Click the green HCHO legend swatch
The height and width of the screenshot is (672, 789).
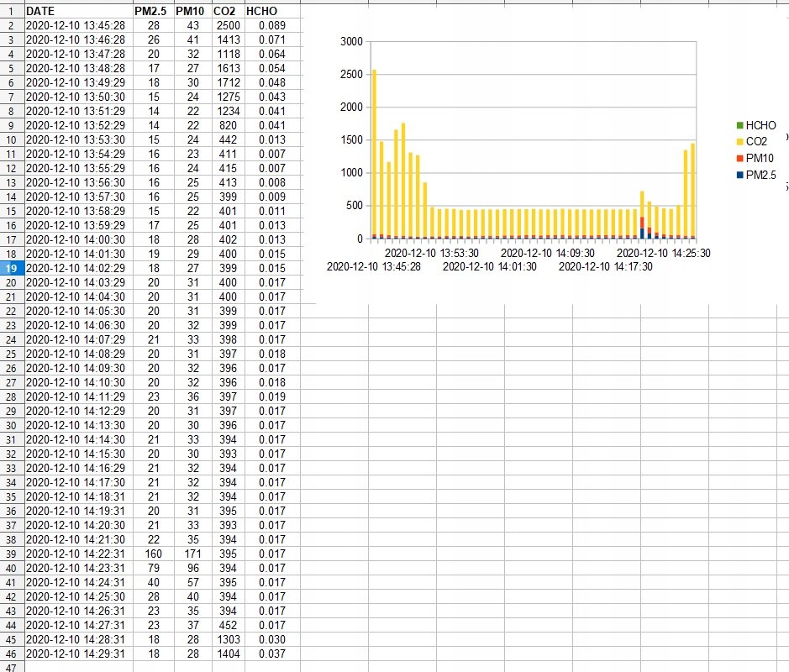[739, 125]
